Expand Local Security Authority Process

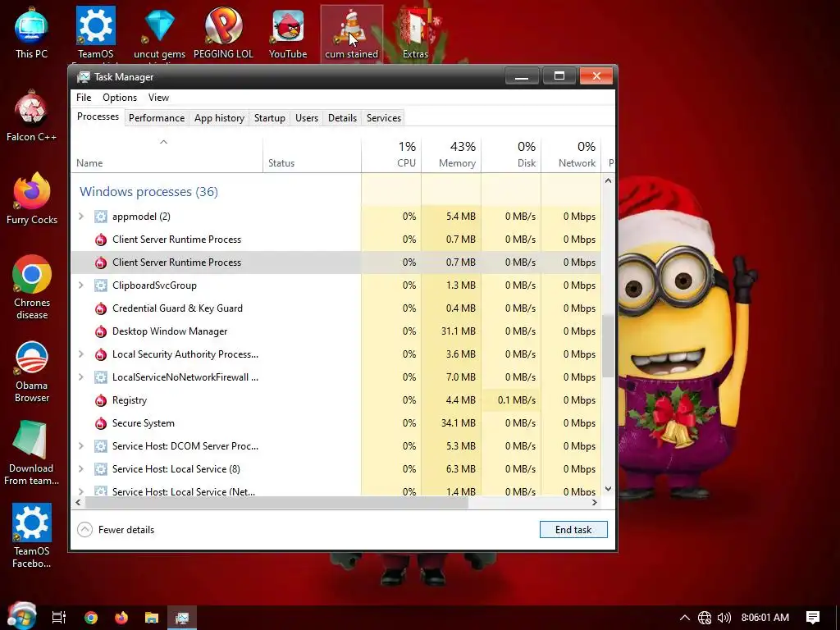click(x=81, y=354)
